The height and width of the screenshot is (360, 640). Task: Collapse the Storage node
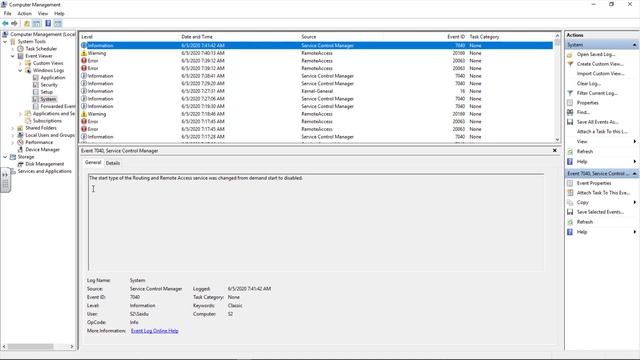click(x=5, y=157)
